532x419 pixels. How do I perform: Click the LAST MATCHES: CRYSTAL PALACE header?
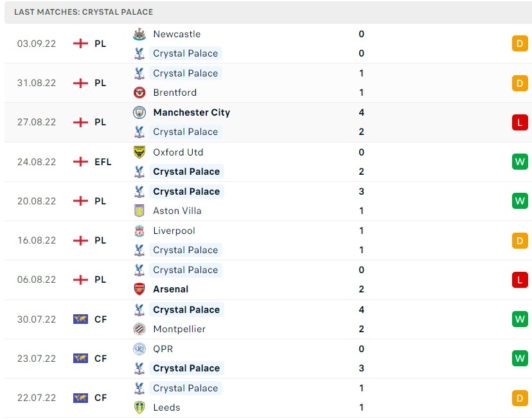[85, 12]
